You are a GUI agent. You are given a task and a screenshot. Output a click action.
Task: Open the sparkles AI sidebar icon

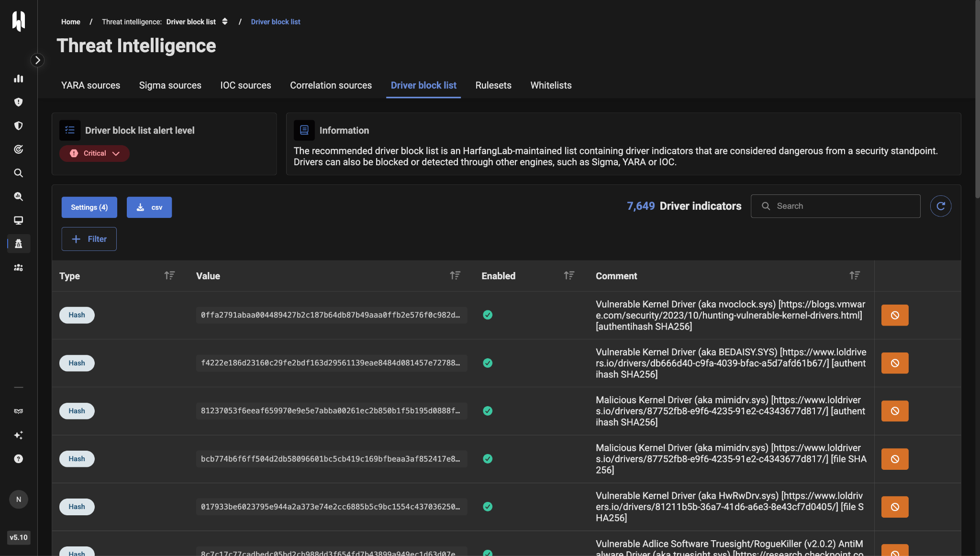tap(19, 435)
